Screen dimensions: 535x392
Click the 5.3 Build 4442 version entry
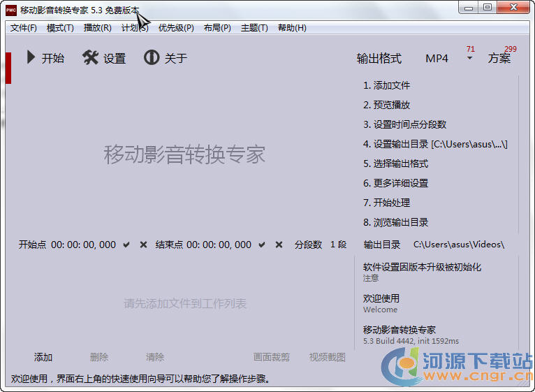411,335
